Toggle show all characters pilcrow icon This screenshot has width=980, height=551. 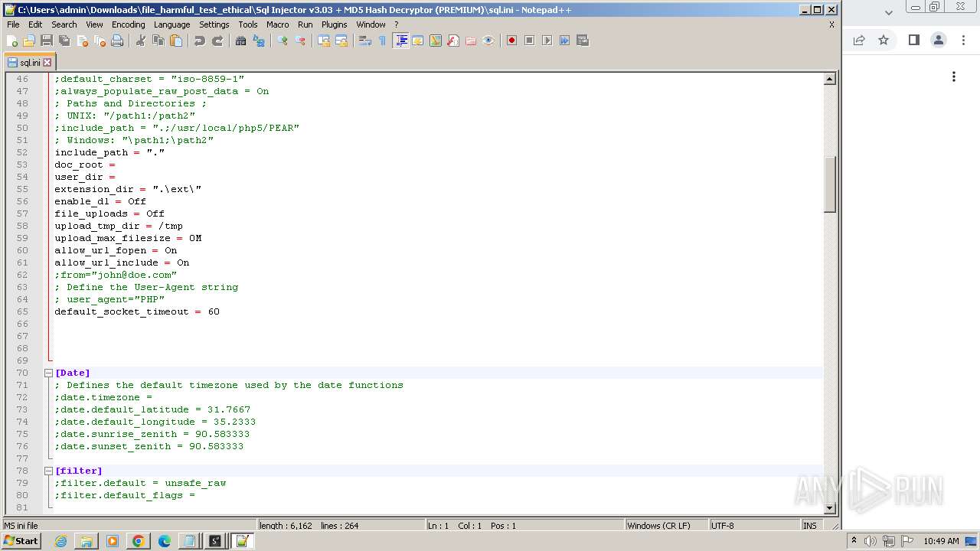click(x=383, y=41)
